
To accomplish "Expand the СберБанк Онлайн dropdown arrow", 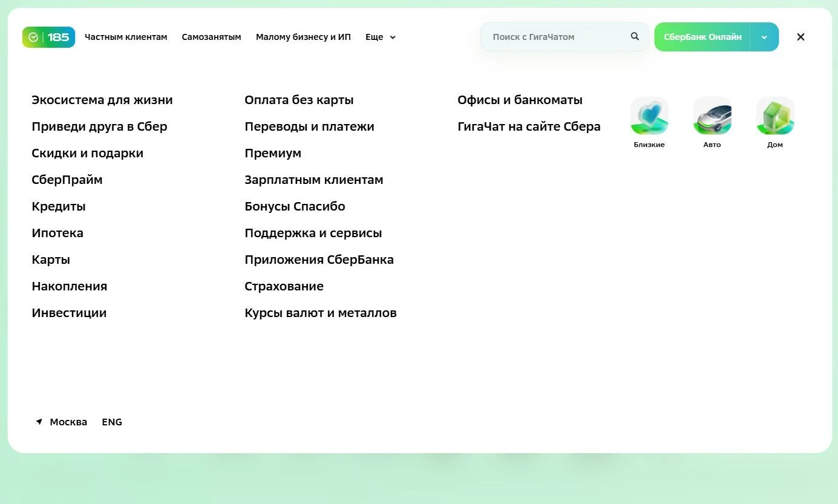I will (764, 37).
